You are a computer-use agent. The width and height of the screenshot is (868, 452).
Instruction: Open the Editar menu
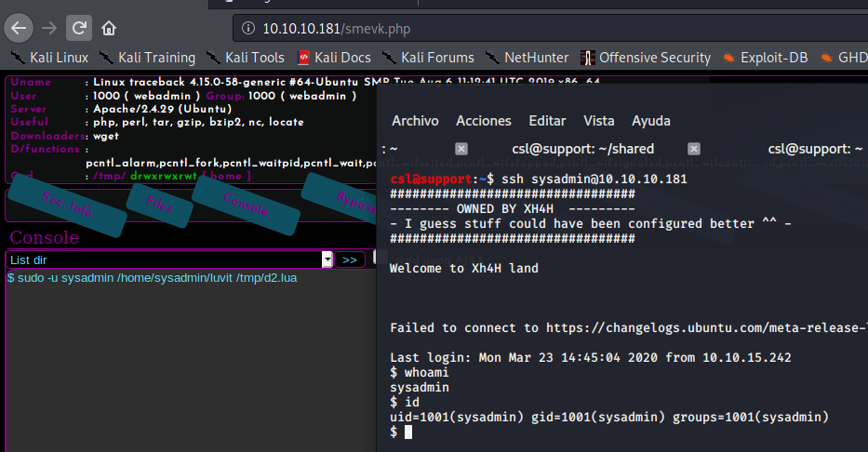click(546, 121)
